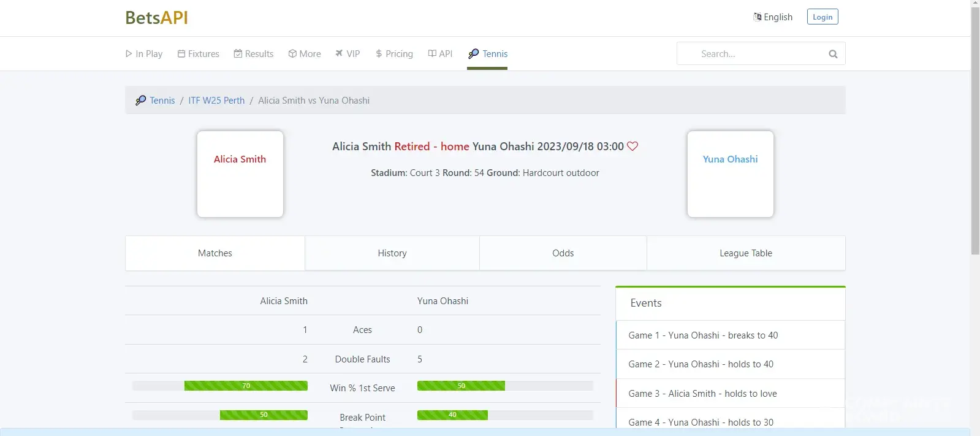This screenshot has width=980, height=436.
Task: Click the In Play arrow icon
Action: [129, 54]
